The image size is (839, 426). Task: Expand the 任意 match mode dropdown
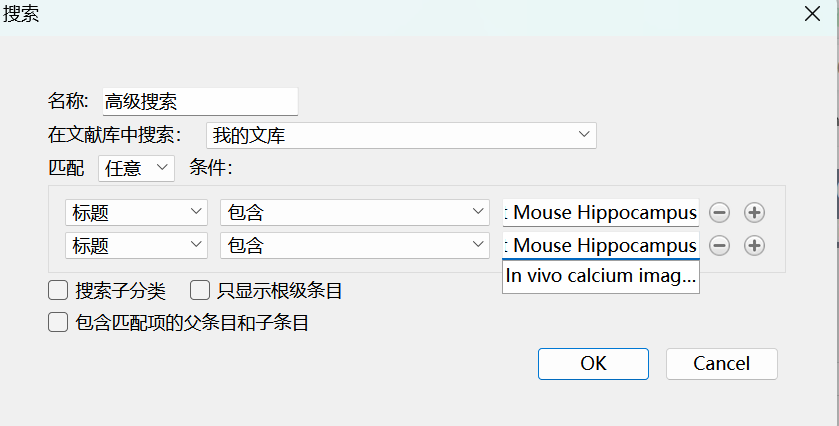pos(136,168)
